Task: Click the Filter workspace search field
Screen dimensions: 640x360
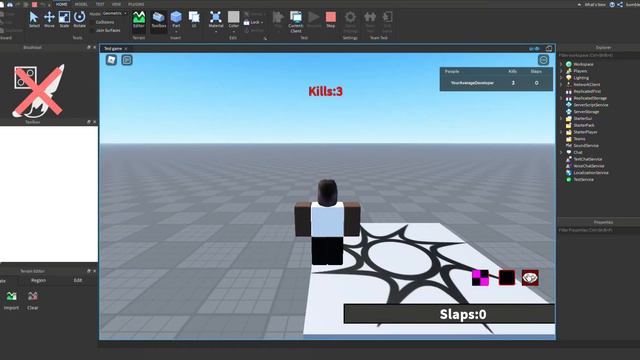Action: coord(598,55)
